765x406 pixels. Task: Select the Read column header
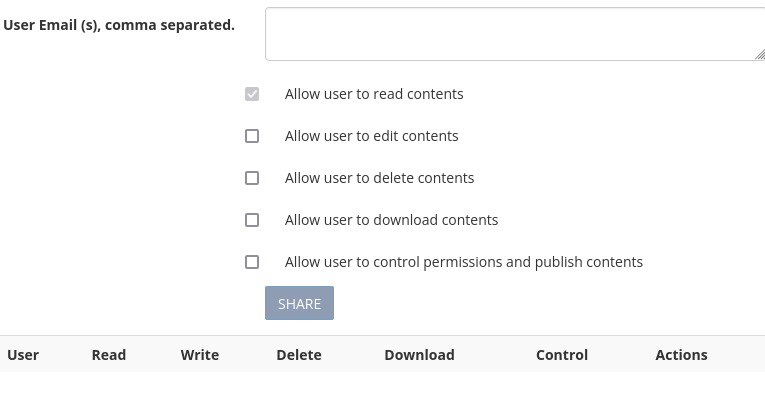[109, 355]
